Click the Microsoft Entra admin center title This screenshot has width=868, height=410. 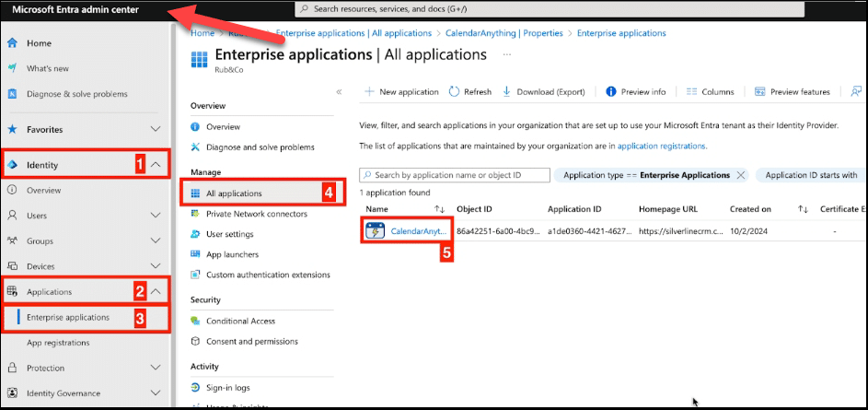pos(75,10)
